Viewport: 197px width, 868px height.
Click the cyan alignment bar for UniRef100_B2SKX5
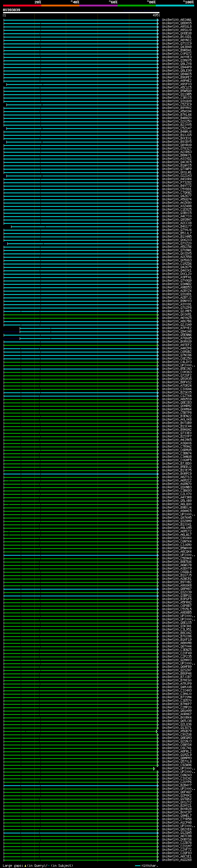coord(81,392)
